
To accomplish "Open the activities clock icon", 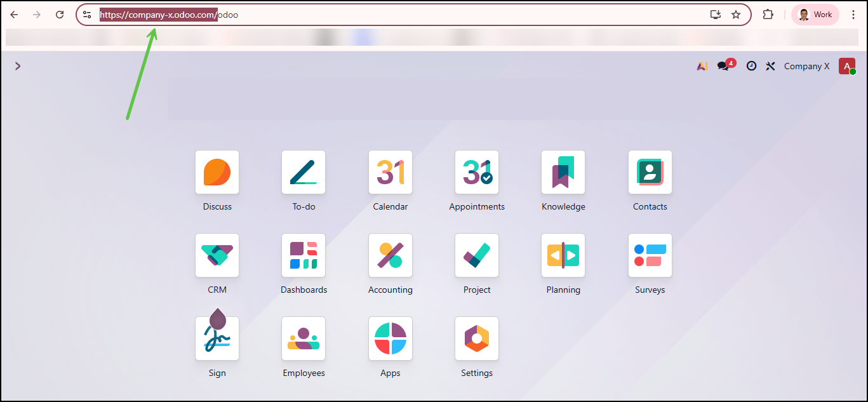I will [x=751, y=66].
